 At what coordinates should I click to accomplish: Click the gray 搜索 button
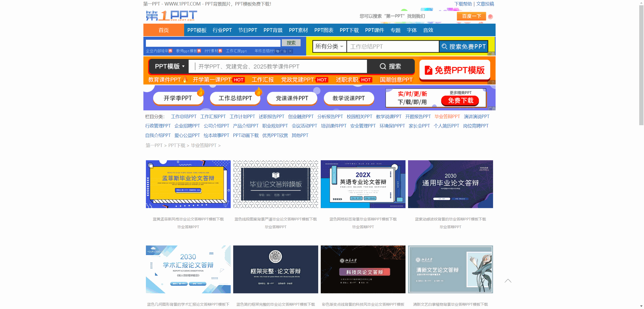tap(291, 43)
